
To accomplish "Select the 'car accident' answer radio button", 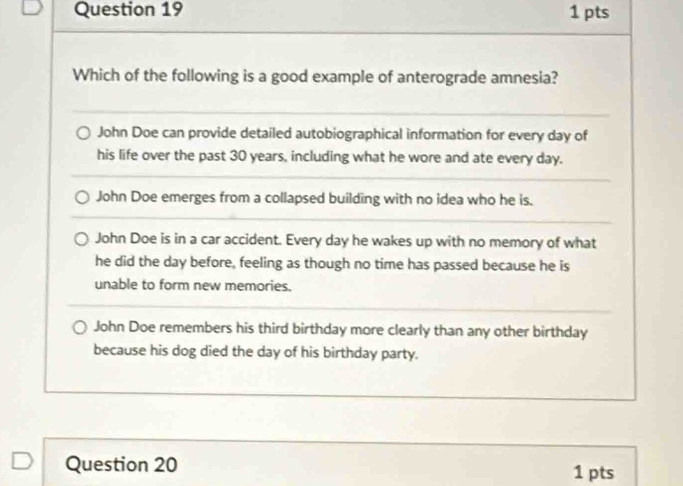I will pos(85,242).
